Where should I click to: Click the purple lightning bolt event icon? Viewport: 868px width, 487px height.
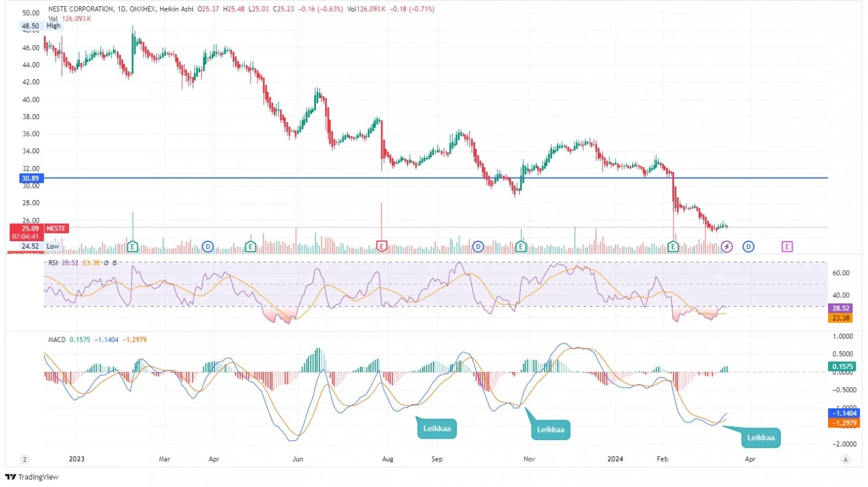coord(727,247)
